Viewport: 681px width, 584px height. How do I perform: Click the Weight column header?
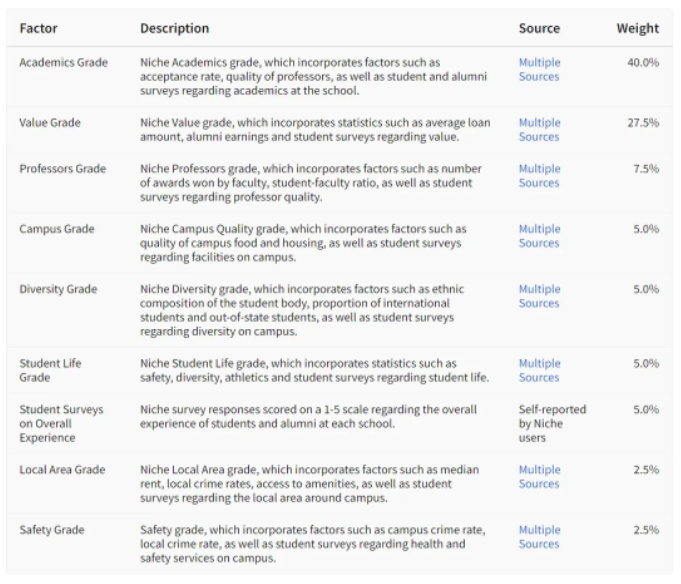637,29
